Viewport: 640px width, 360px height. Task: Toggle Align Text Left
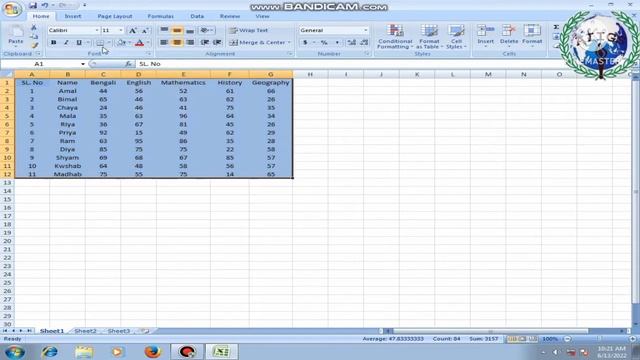point(164,42)
